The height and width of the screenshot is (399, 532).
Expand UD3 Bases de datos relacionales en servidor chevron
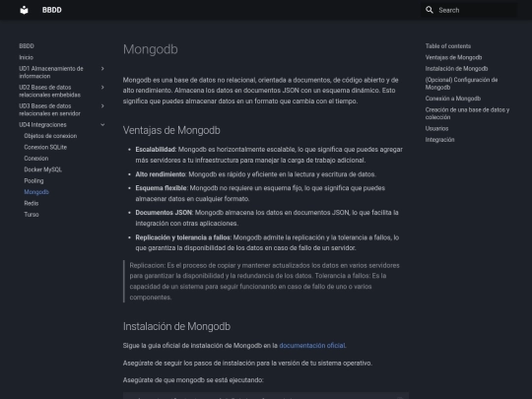[x=102, y=105]
